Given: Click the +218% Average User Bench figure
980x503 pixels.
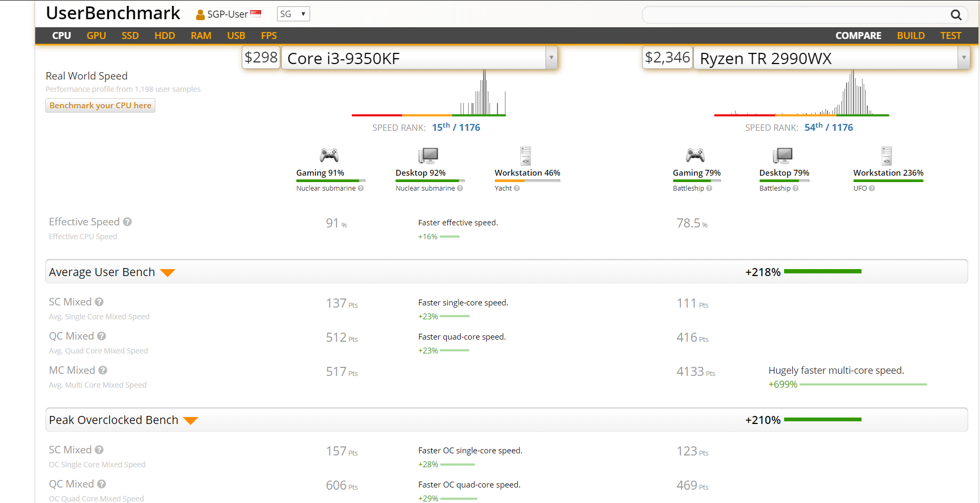Looking at the screenshot, I should pyautogui.click(x=763, y=272).
